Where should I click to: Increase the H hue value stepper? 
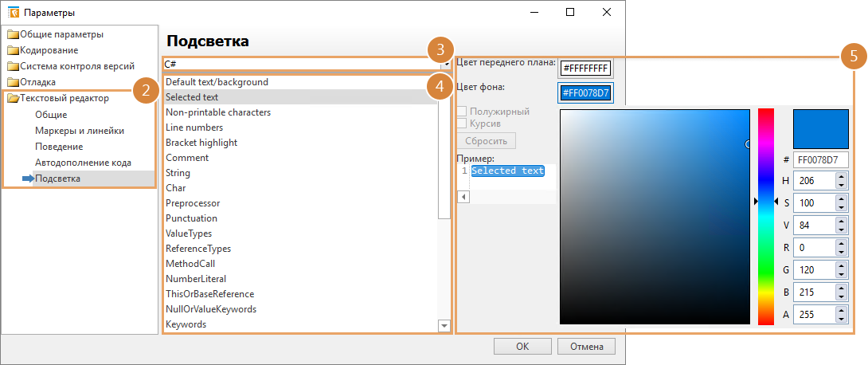tap(842, 177)
